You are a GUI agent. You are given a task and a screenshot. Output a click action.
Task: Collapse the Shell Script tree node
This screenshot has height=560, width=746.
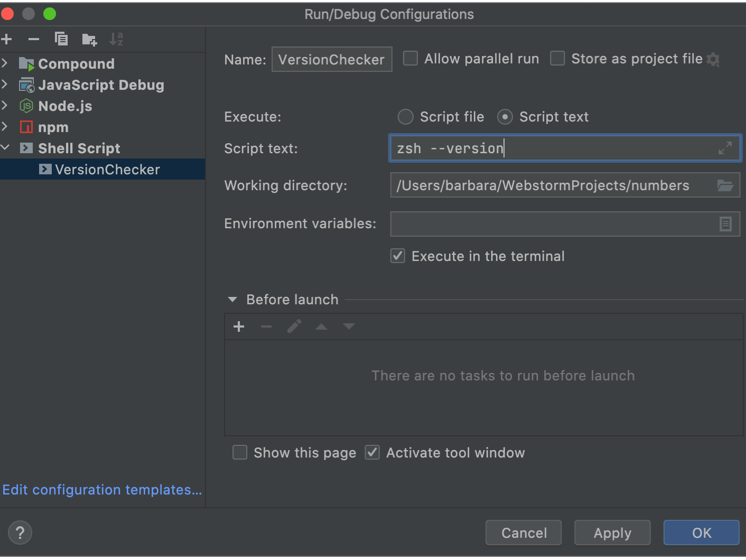6,148
